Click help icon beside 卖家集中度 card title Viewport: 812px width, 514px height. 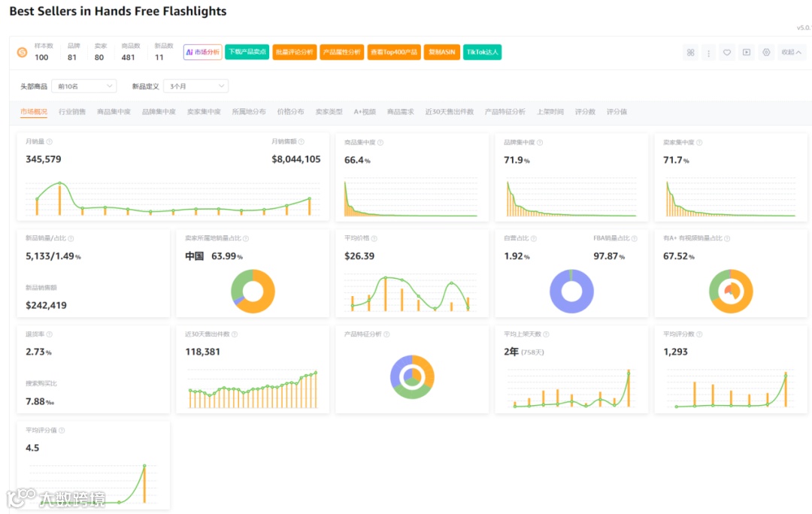coord(699,142)
